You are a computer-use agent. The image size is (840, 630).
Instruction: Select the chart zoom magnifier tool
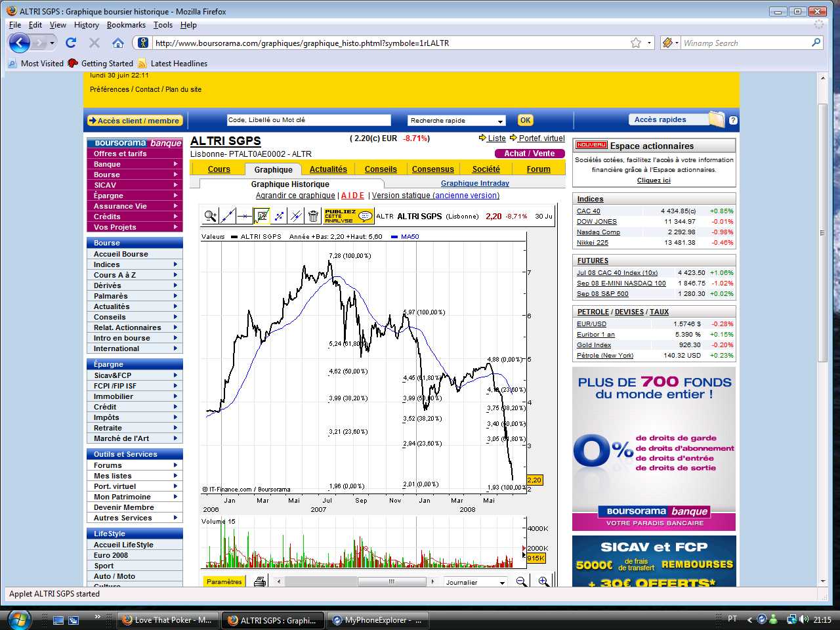211,216
